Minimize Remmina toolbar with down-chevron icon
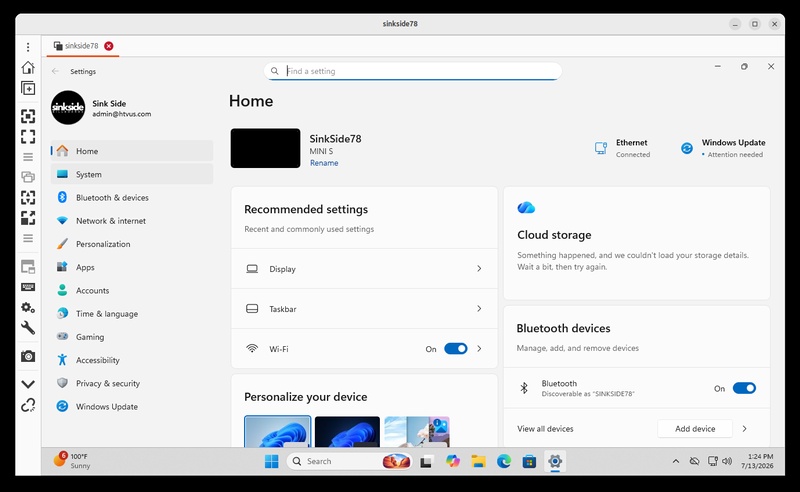The height and width of the screenshot is (492, 800). point(28,384)
